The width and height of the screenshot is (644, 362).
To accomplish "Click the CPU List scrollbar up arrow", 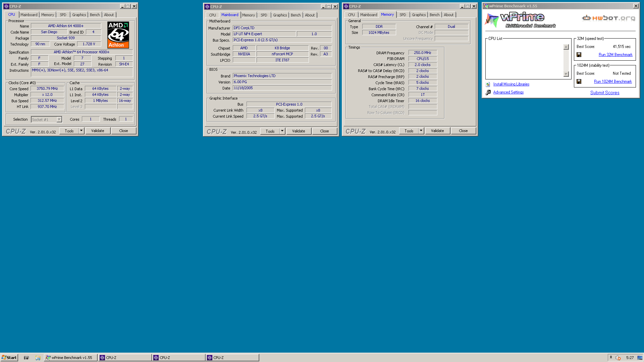I will pyautogui.click(x=566, y=47).
